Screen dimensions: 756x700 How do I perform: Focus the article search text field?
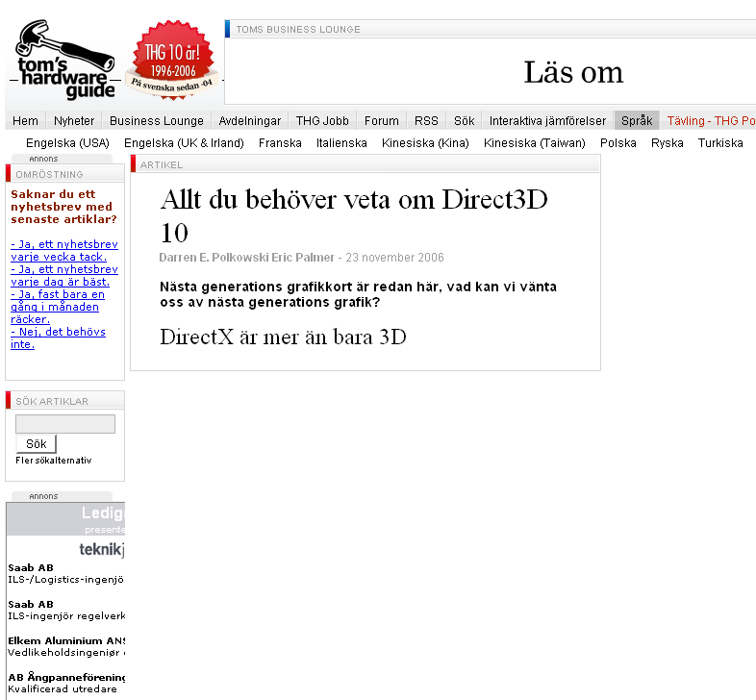click(65, 424)
